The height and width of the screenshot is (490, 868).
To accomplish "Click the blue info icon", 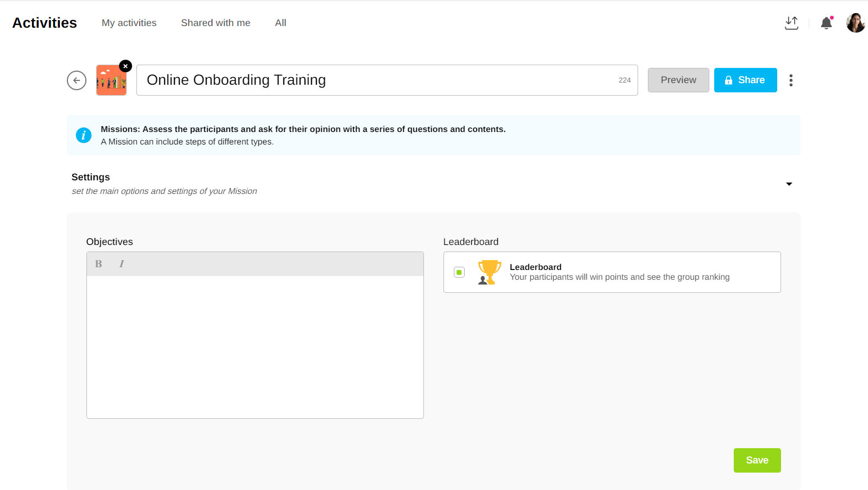I will (x=83, y=135).
